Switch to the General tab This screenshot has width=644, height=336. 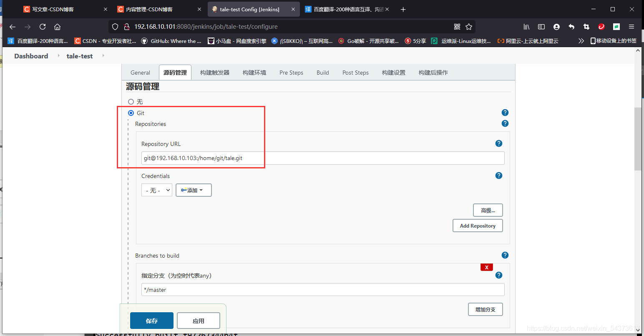[x=140, y=73]
